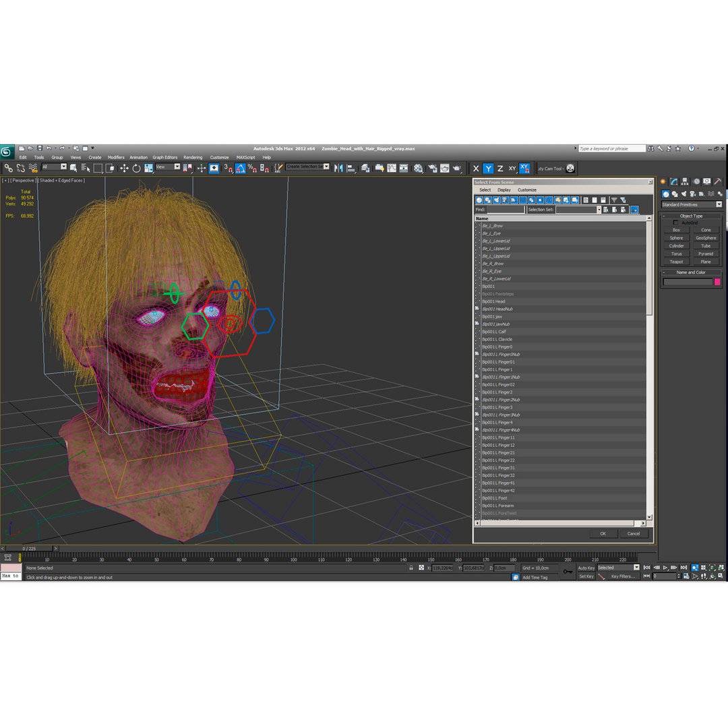The height and width of the screenshot is (728, 728).
Task: Open the Graph Editors menu
Action: (x=165, y=157)
